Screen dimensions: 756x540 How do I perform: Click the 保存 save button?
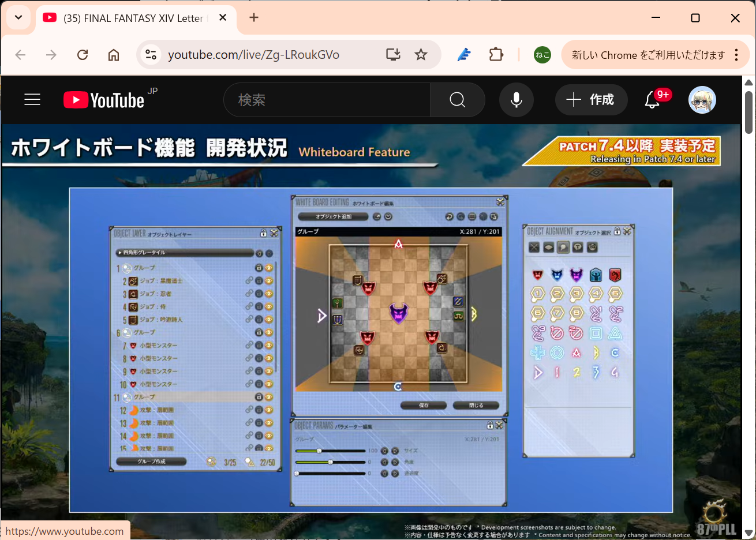(424, 406)
